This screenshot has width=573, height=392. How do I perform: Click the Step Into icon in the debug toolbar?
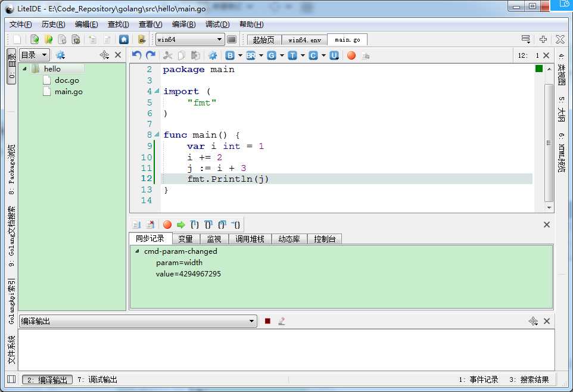tap(195, 225)
